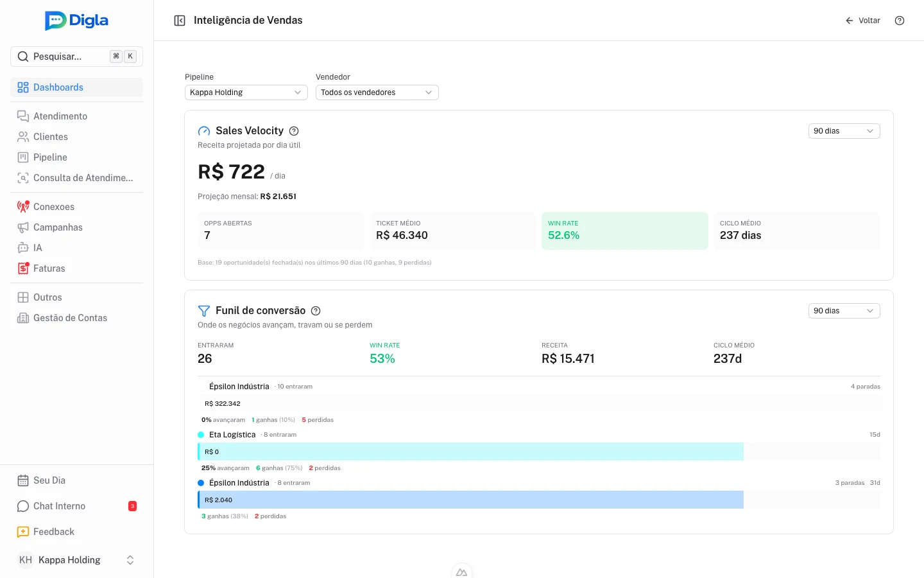Click the Gestão de Contas building icon
This screenshot has width=924, height=578.
[x=23, y=318]
